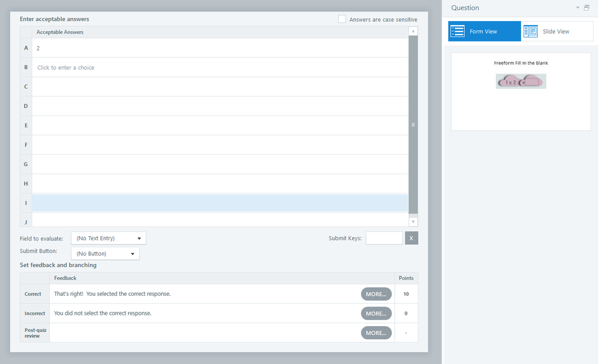The height and width of the screenshot is (364, 599).
Task: Select the slide thumbnail preview
Action: coord(520,92)
